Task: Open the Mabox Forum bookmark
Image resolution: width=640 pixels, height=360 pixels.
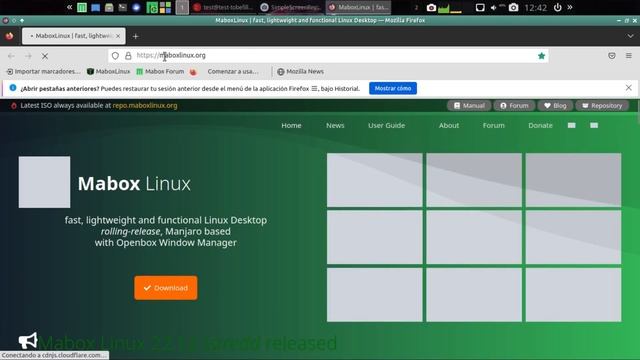Action: (x=160, y=71)
